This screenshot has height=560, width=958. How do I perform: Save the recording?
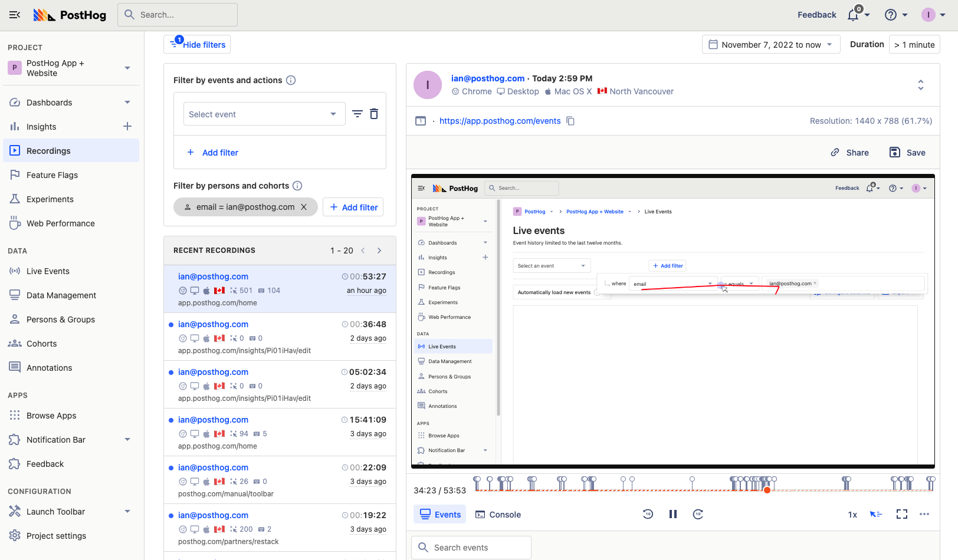[x=907, y=153]
